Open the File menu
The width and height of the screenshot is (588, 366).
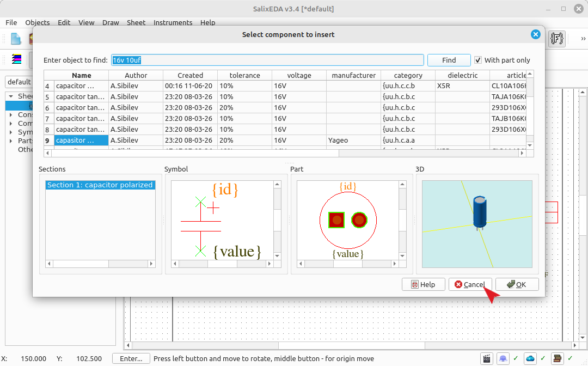point(11,22)
